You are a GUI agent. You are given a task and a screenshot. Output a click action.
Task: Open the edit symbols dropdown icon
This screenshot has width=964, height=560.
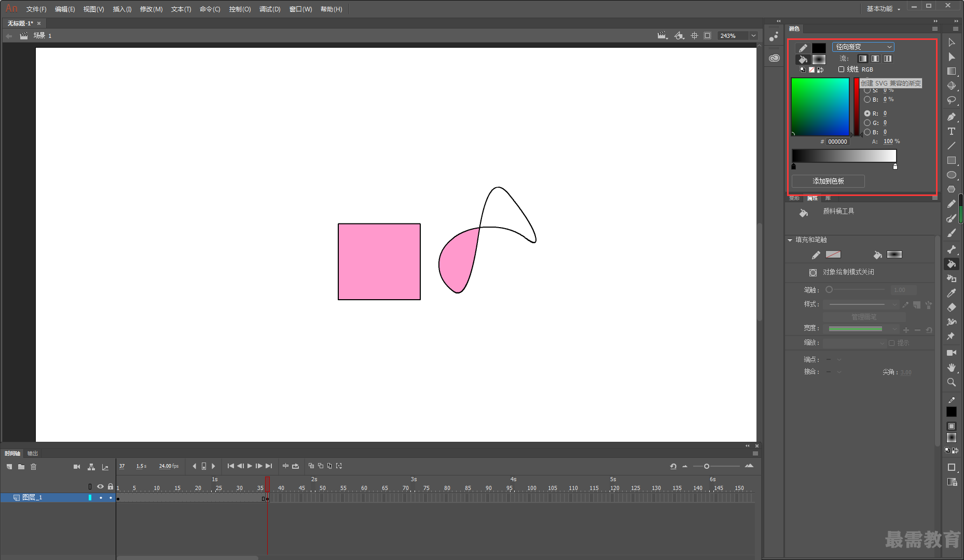coord(679,36)
